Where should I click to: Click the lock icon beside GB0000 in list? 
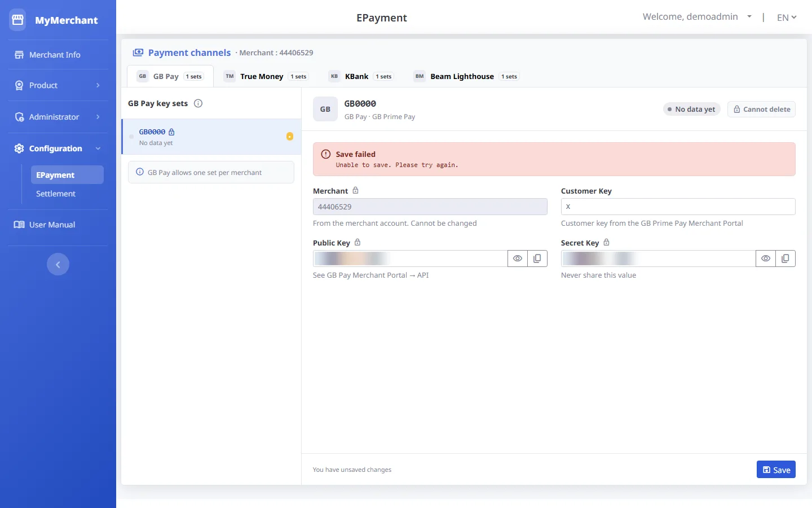(171, 132)
